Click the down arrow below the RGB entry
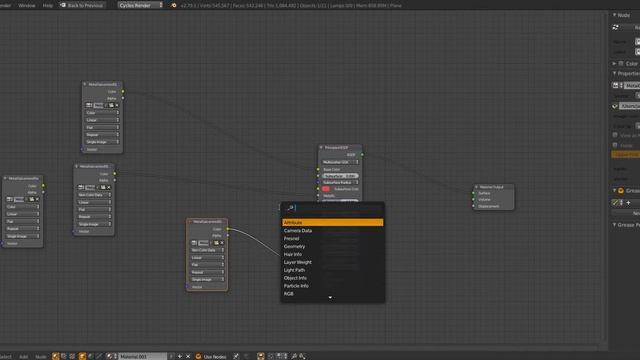Image resolution: width=640 pixels, height=360 pixels. click(330, 298)
